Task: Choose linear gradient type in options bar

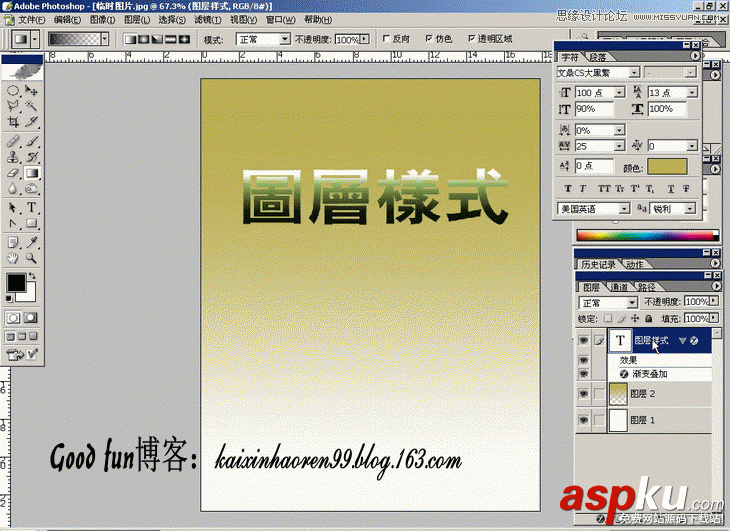Action: [x=130, y=40]
